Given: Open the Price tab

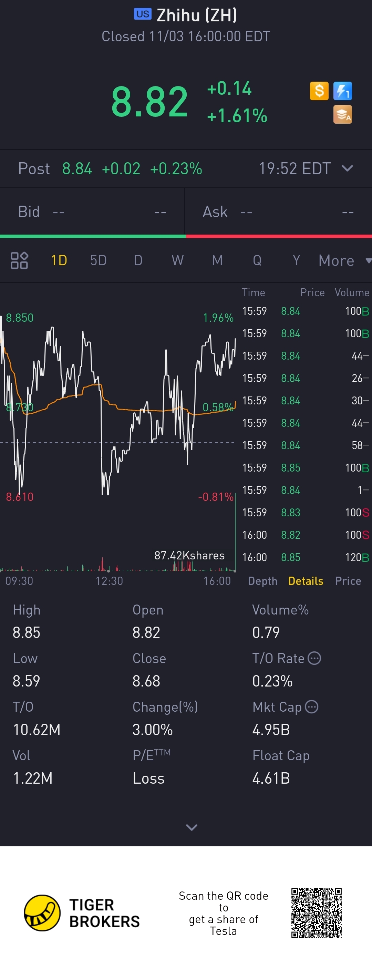Looking at the screenshot, I should point(348,581).
